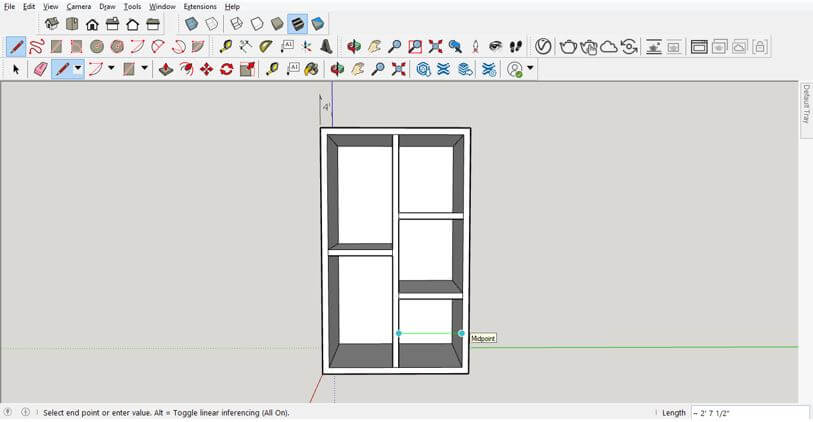Viewport: 813px width, 422px height.
Task: Select the Move tool
Action: click(206, 69)
